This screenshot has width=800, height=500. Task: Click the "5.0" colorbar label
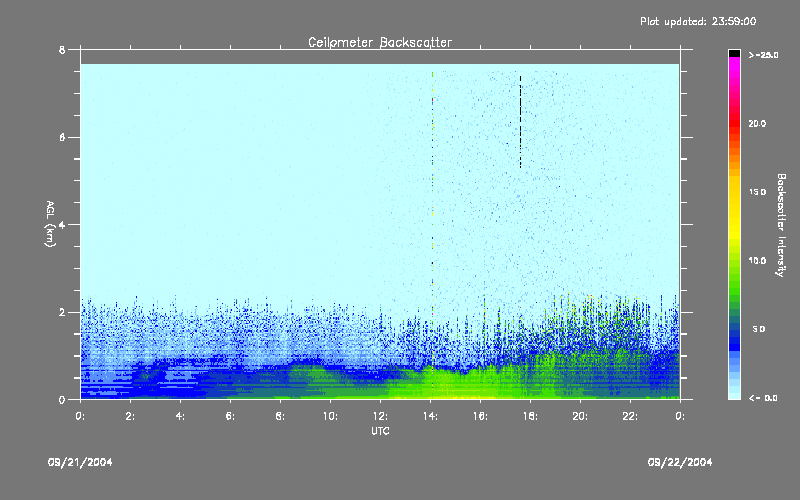click(759, 329)
